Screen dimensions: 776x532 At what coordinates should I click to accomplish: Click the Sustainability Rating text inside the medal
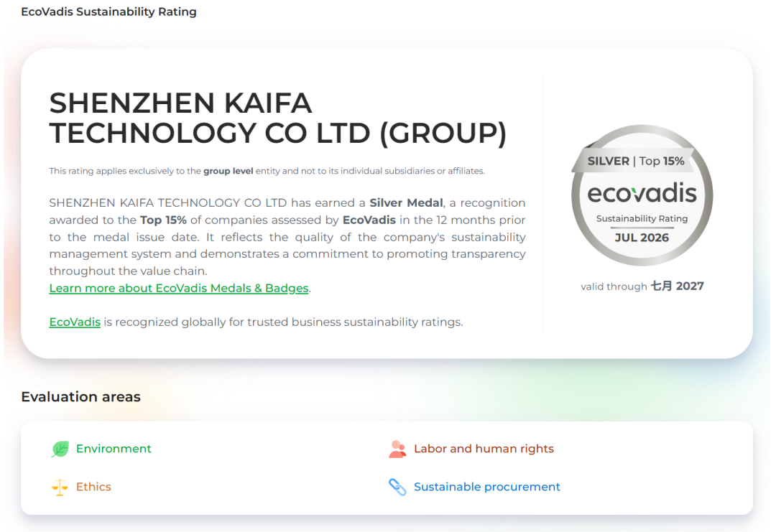pos(642,218)
